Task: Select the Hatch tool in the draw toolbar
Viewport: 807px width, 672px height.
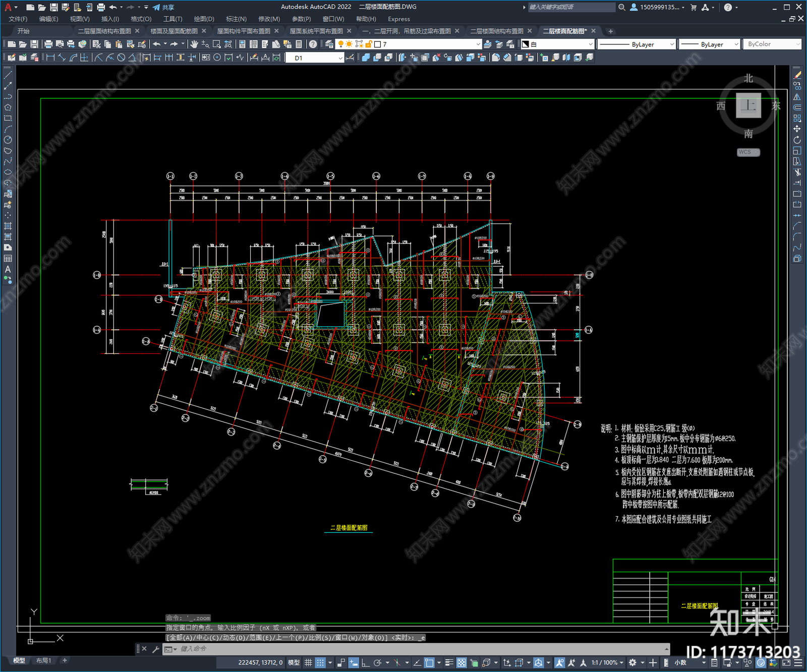Action: click(x=8, y=226)
